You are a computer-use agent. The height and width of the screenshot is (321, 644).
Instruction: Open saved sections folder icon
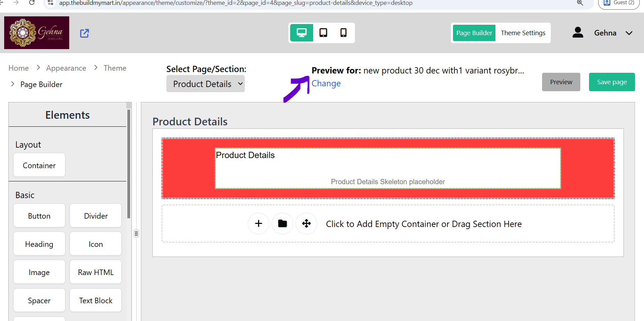(x=283, y=224)
